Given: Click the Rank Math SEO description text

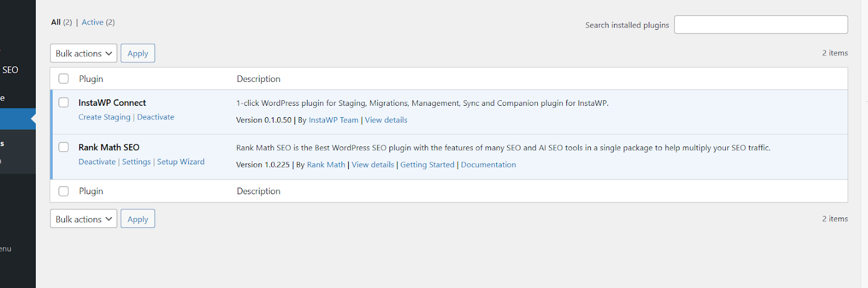Looking at the screenshot, I should tap(503, 148).
